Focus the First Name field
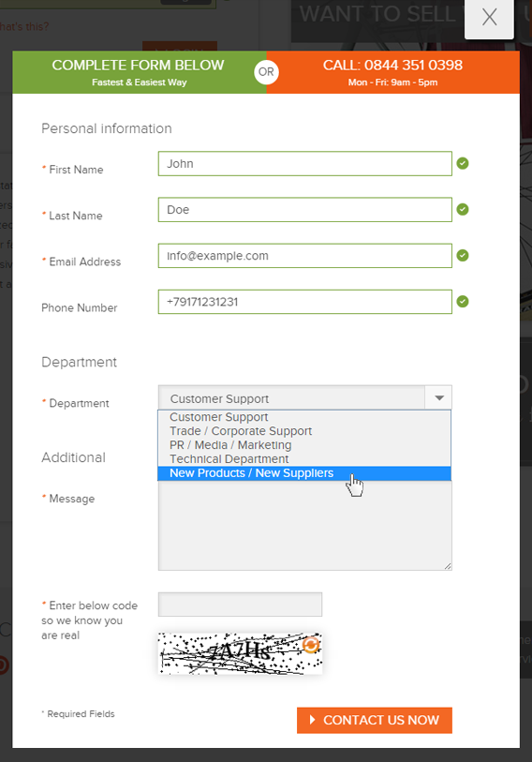 tap(305, 164)
